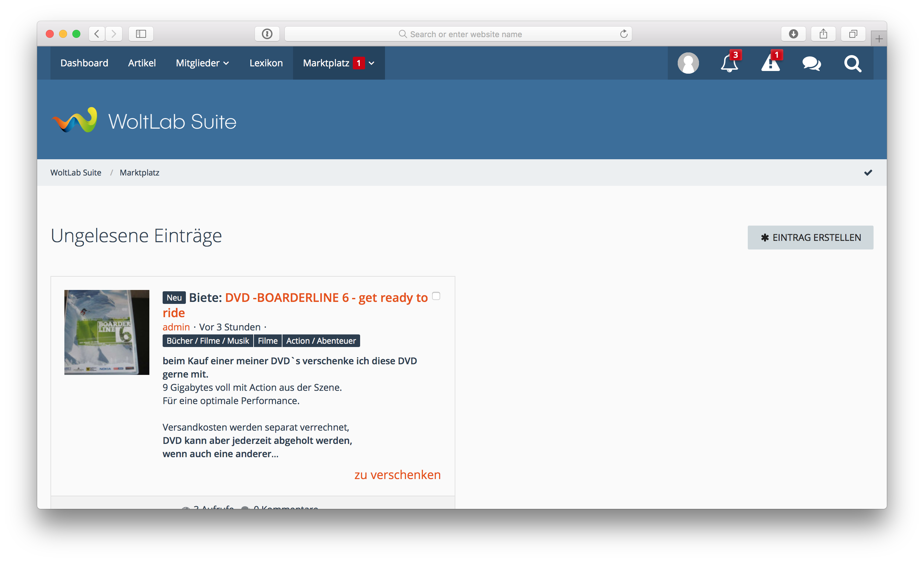
Task: Open the site search magnifier
Action: (852, 63)
